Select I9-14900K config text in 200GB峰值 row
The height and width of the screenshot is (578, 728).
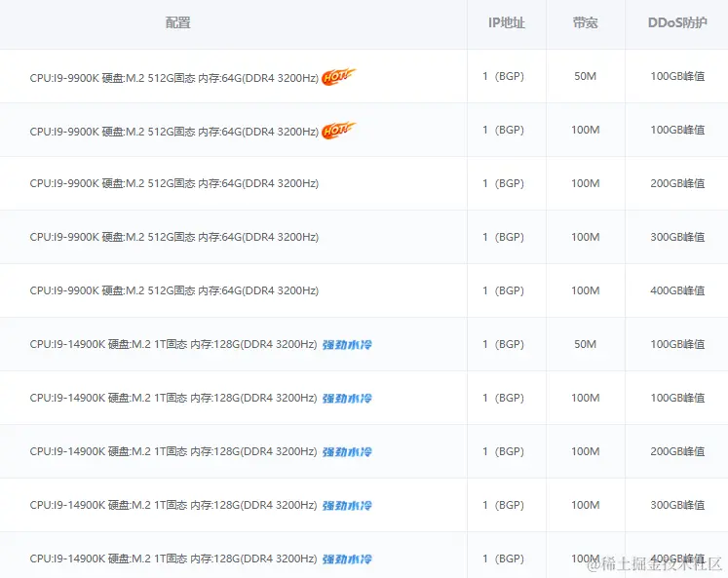(x=173, y=451)
